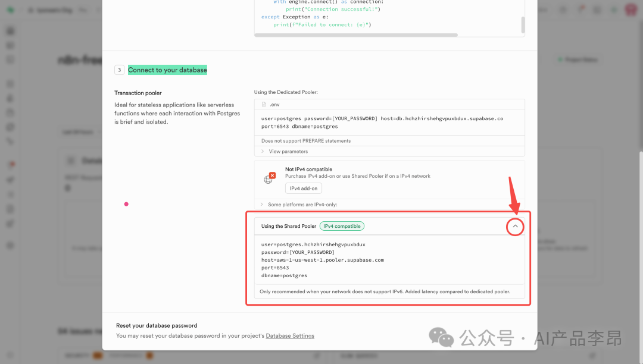
Task: Click the step 3 number badge
Action: tap(119, 70)
